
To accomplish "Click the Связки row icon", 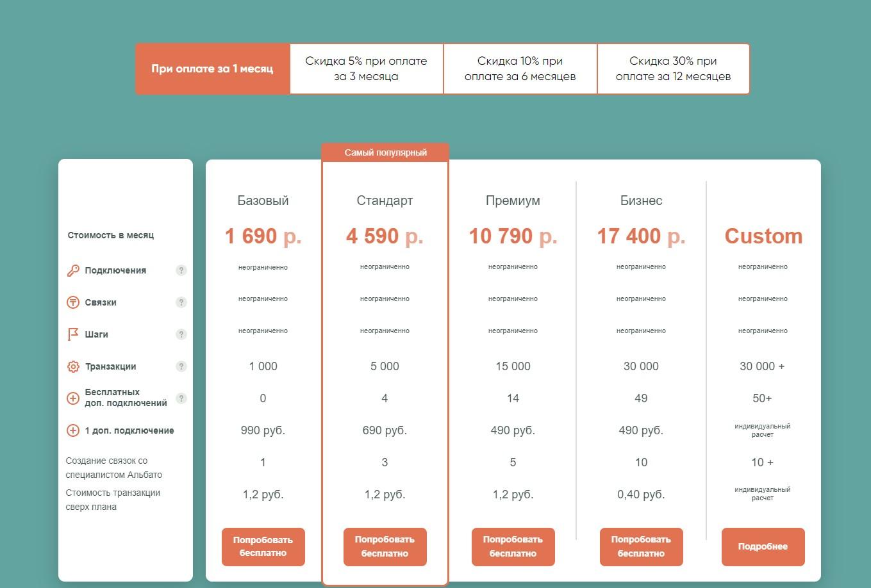I will [x=73, y=302].
